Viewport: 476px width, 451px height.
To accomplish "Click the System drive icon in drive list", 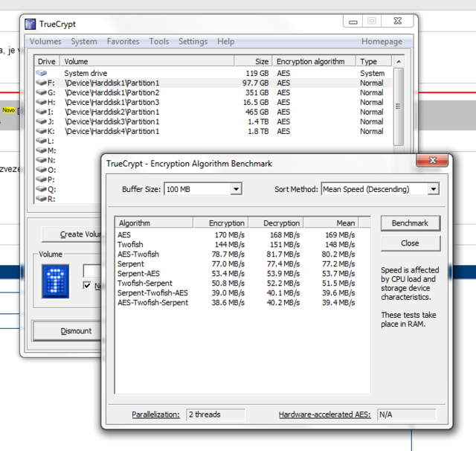I will [x=42, y=73].
